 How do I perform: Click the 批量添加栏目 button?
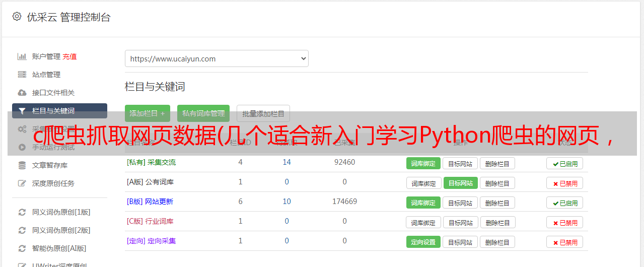[x=263, y=113]
